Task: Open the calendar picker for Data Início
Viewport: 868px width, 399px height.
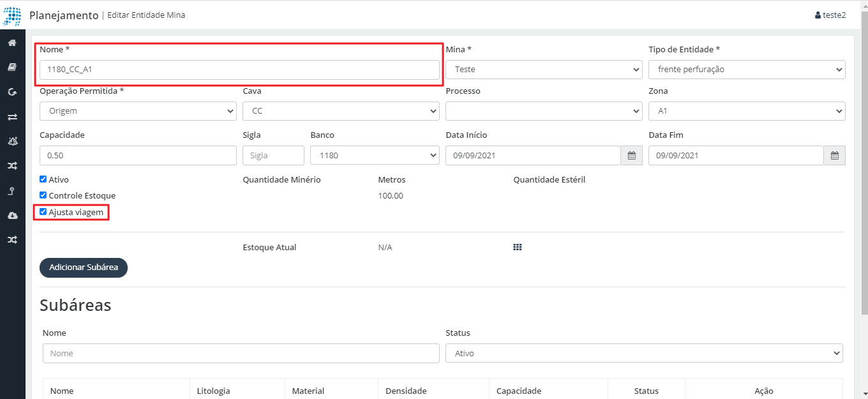Action: pyautogui.click(x=631, y=156)
